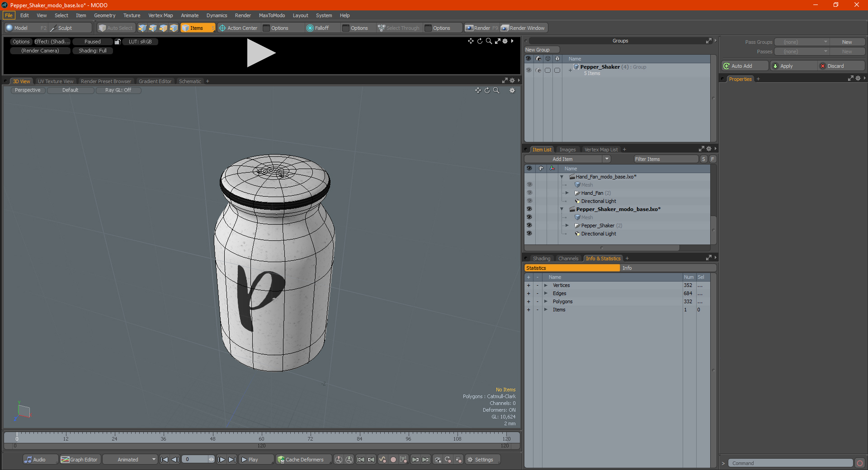The image size is (868, 470).
Task: Switch to UV Texture View tab
Action: (x=56, y=81)
